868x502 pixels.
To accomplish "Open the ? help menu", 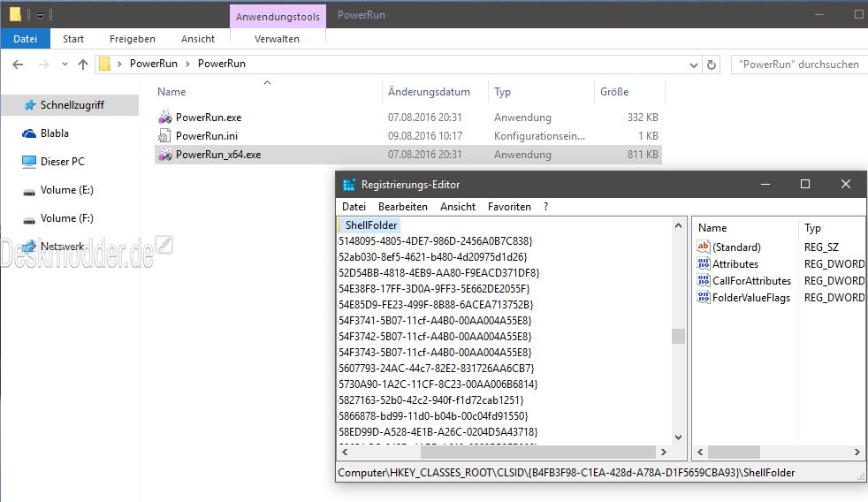I will [x=546, y=207].
